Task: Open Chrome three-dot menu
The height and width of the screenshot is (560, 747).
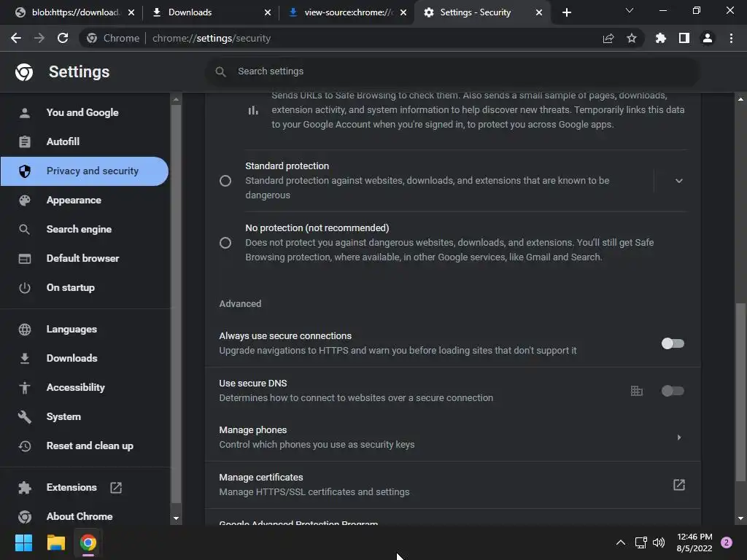Action: point(731,38)
